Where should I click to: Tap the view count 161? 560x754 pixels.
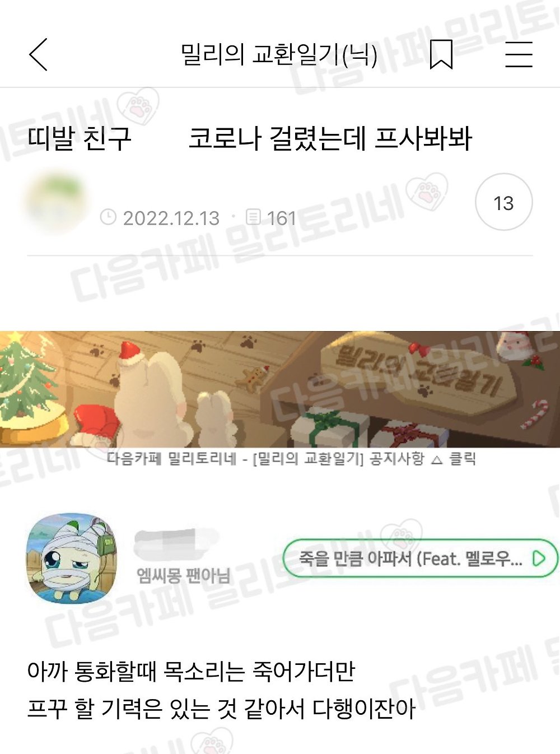click(281, 218)
